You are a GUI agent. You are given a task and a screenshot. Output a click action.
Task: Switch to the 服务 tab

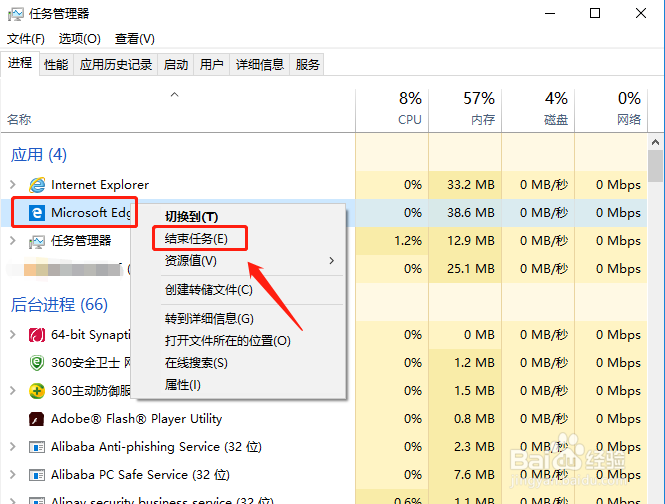coord(307,65)
